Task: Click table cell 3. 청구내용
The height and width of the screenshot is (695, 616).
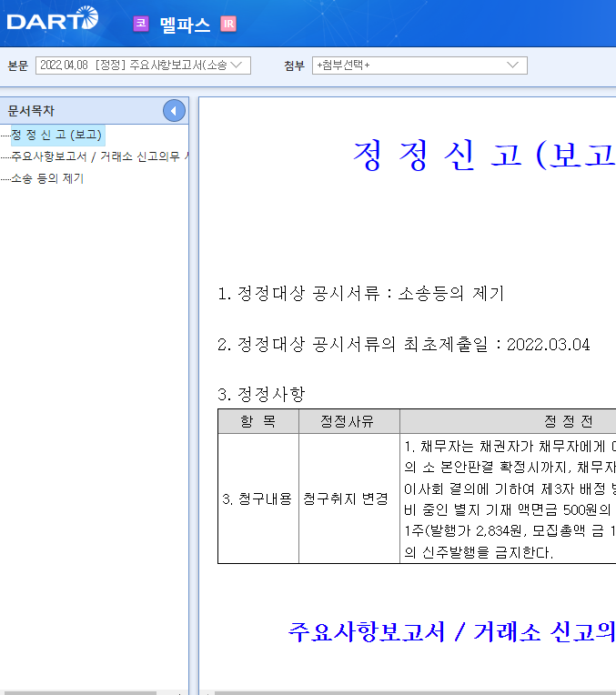Action: 258,499
